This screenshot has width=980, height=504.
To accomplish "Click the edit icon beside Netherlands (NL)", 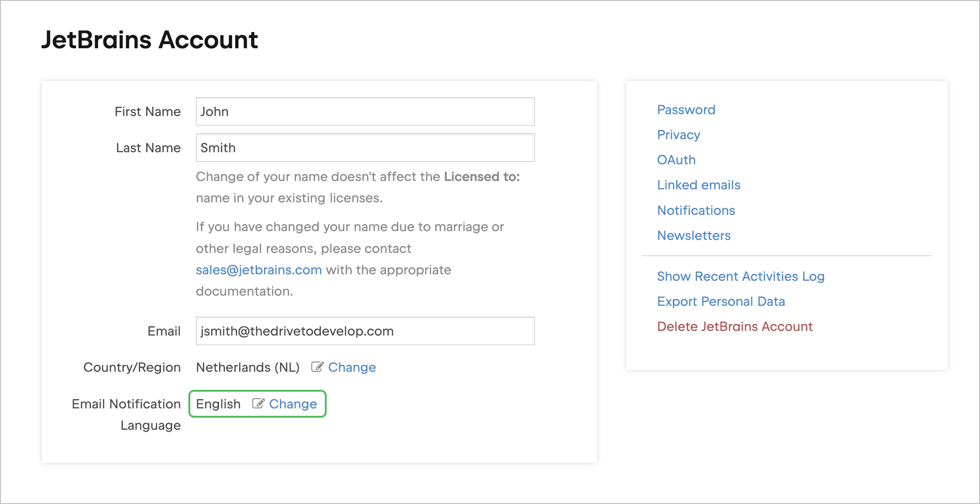I will click(x=317, y=367).
